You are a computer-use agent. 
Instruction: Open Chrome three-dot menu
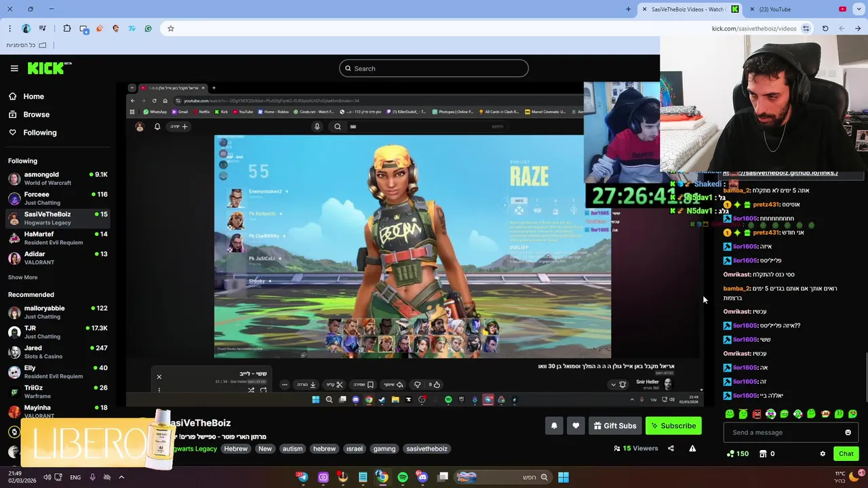(x=9, y=28)
